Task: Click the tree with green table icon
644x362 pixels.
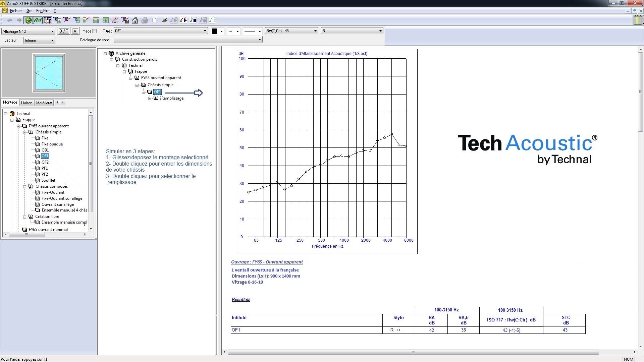Action: [76, 20]
